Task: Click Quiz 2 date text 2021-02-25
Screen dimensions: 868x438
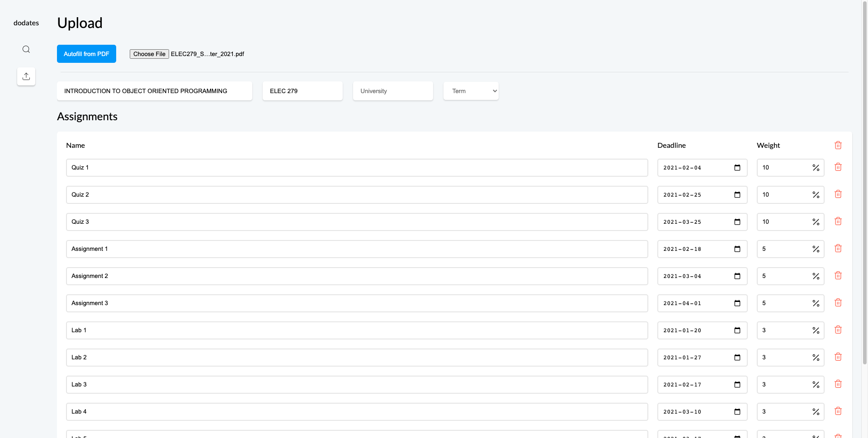Action: 682,195
